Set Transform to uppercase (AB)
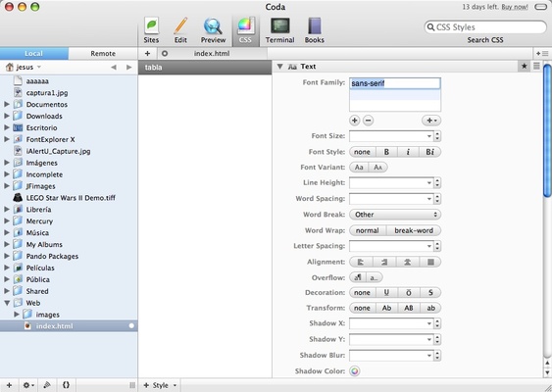The image size is (552, 392). pyautogui.click(x=409, y=308)
